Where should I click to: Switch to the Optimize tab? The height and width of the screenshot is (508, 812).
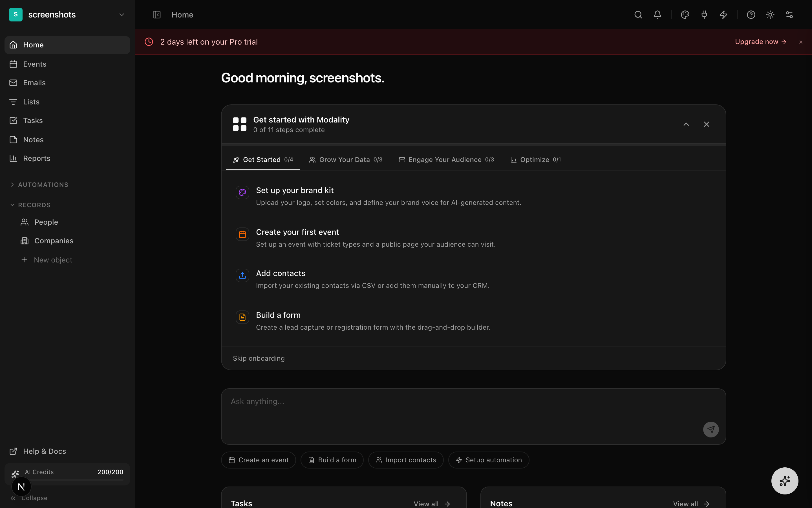pos(535,159)
